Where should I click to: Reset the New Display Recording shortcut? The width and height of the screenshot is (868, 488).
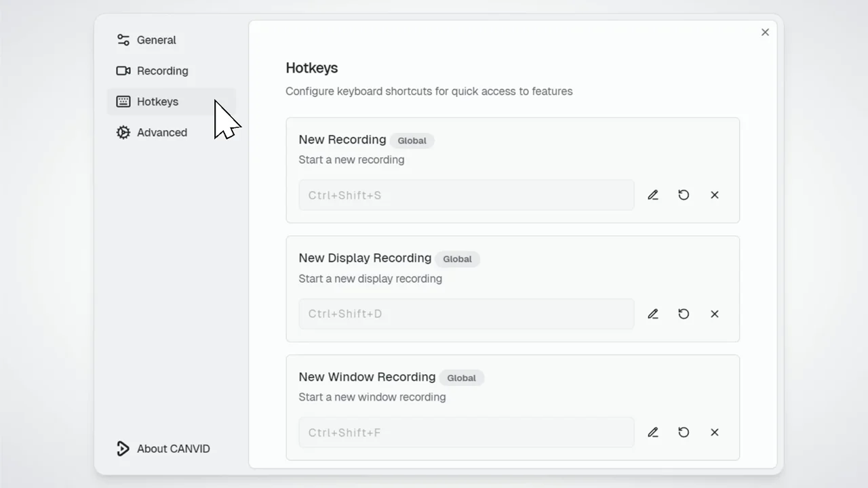click(684, 313)
